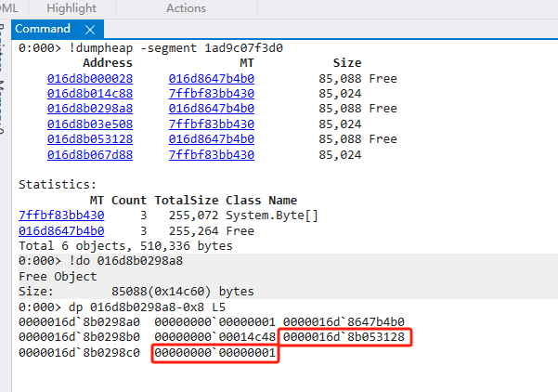Click red-boxed value 0000016d`8b053128 in dp output
Image resolution: width=558 pixels, height=392 pixels.
344,336
